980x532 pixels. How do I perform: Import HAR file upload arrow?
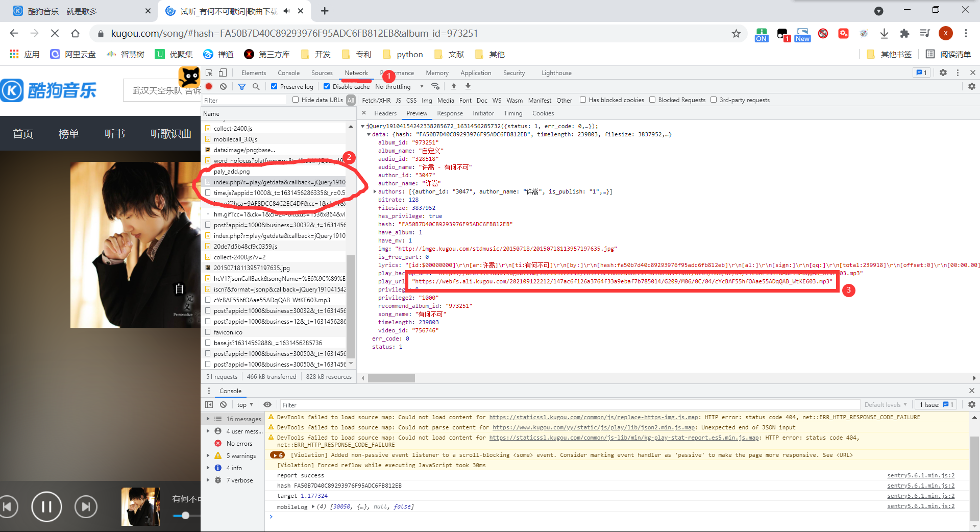(454, 86)
